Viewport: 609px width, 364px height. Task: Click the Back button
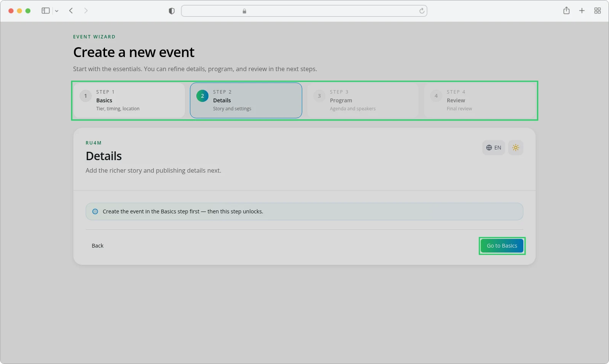(x=97, y=246)
